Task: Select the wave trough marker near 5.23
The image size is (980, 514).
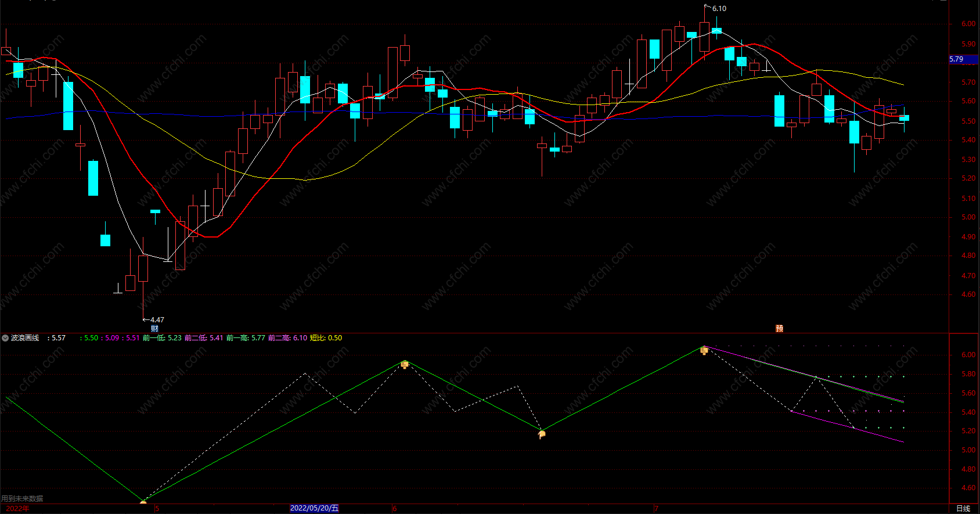Action: coord(542,434)
